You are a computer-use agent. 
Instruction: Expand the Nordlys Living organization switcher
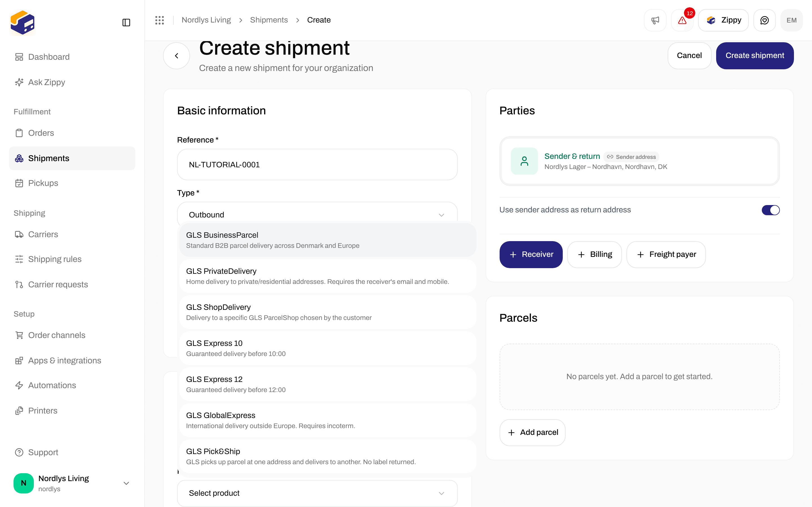click(72, 483)
